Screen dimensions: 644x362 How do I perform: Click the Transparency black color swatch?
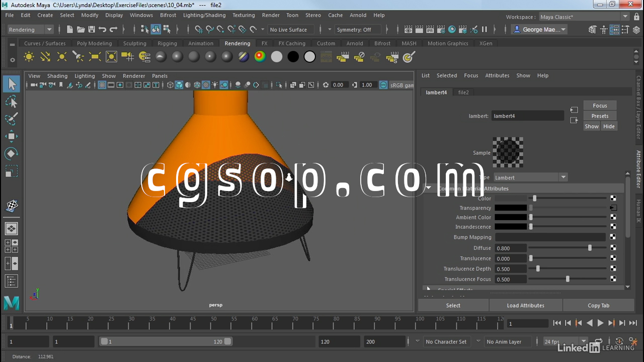(511, 208)
